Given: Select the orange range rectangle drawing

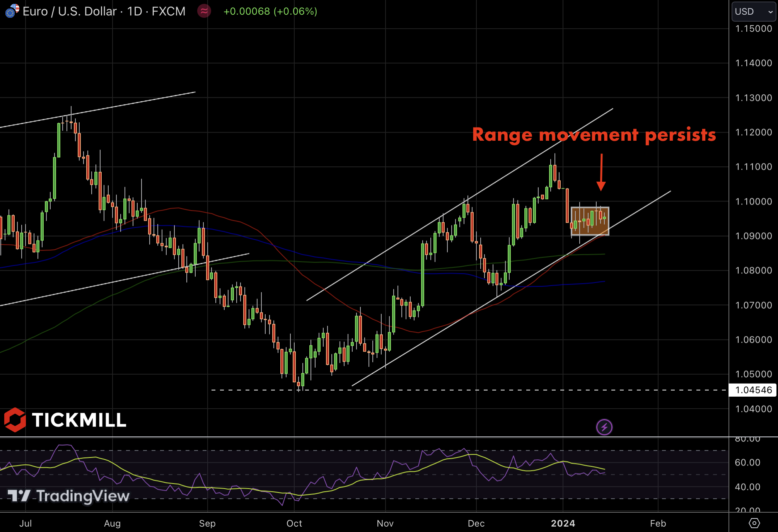Looking at the screenshot, I should click(590, 221).
